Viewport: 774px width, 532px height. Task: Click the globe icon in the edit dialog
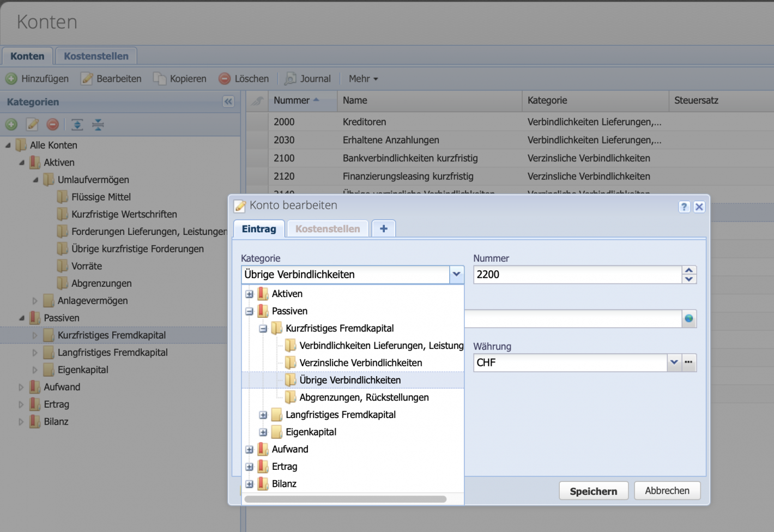pyautogui.click(x=688, y=318)
